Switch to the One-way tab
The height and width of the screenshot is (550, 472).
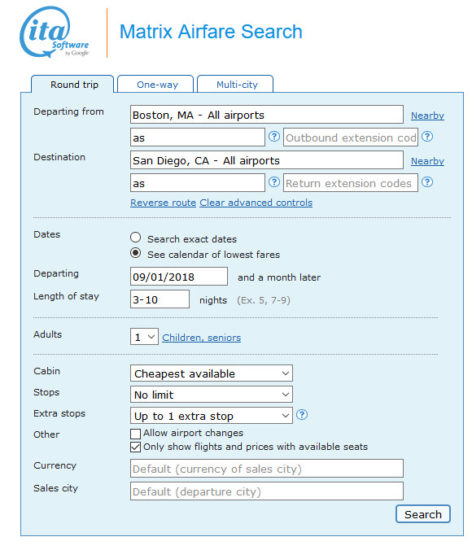coord(156,85)
